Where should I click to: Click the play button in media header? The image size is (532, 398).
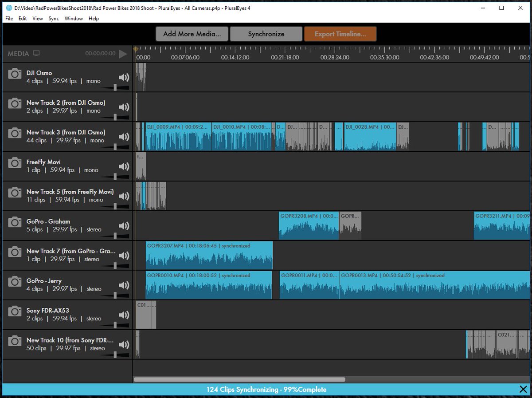point(123,54)
